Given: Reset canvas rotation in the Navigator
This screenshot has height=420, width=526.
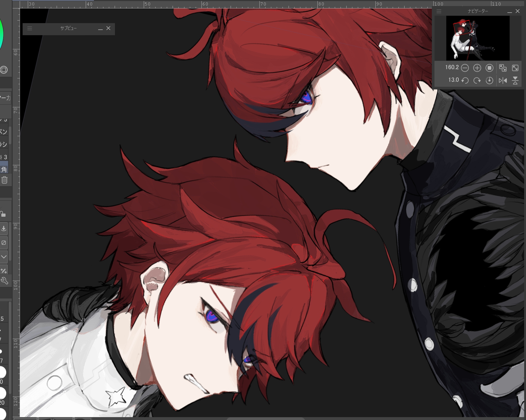Looking at the screenshot, I should [x=489, y=80].
